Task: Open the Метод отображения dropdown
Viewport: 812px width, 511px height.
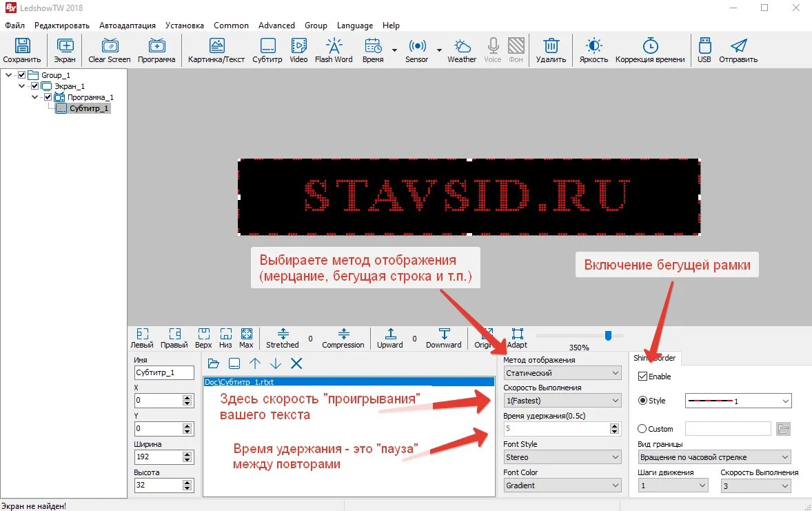Action: (x=562, y=373)
